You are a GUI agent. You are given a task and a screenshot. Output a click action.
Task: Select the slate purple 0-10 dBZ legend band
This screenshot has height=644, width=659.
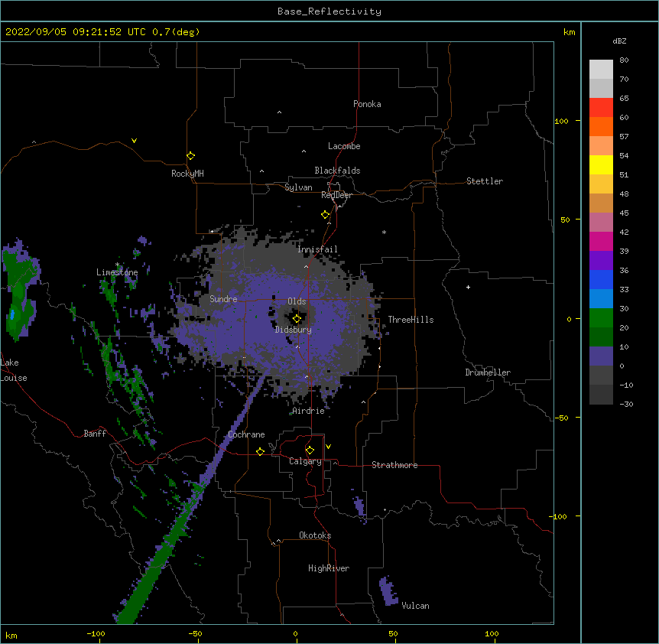(x=601, y=356)
